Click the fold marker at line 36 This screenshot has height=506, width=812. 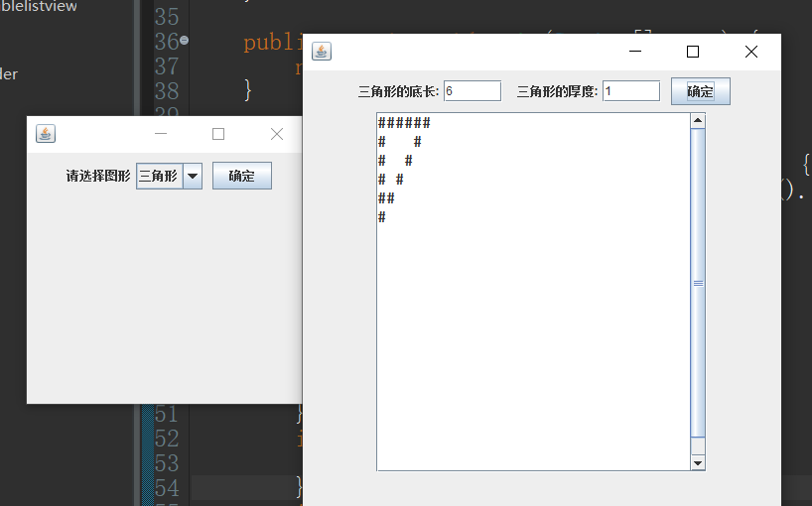click(184, 40)
